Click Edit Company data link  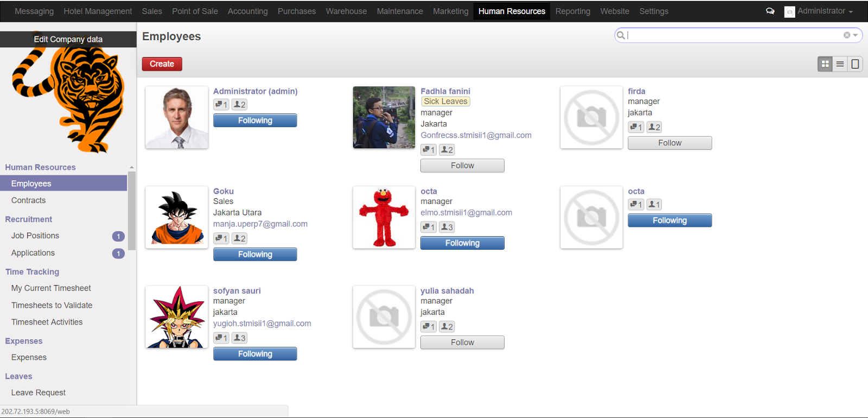(x=68, y=39)
